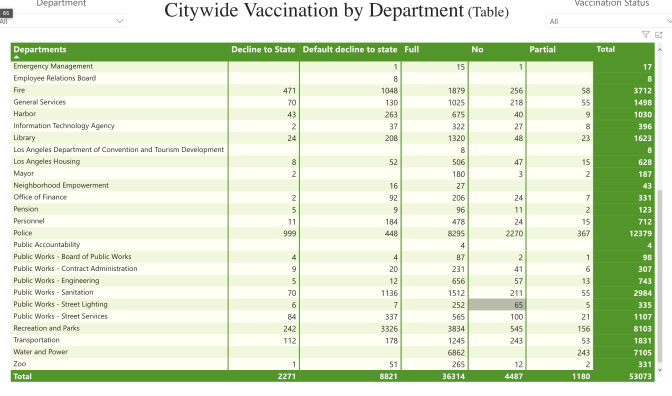
Task: Click Library Full value 1320
Action: click(456, 138)
